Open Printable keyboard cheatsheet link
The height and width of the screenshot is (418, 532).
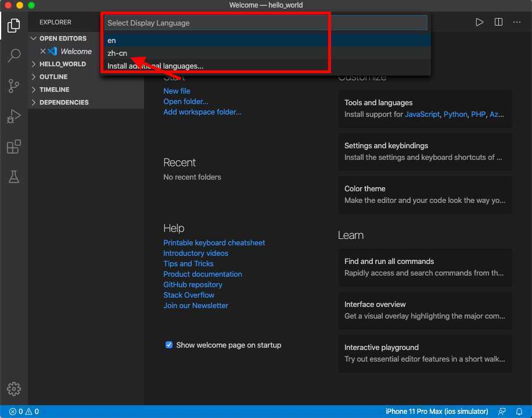click(214, 243)
